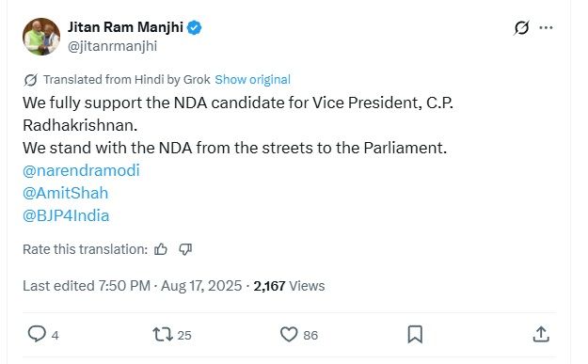The height and width of the screenshot is (364, 588).
Task: Click Grok icon beside Translated from Hindi
Action: click(30, 80)
